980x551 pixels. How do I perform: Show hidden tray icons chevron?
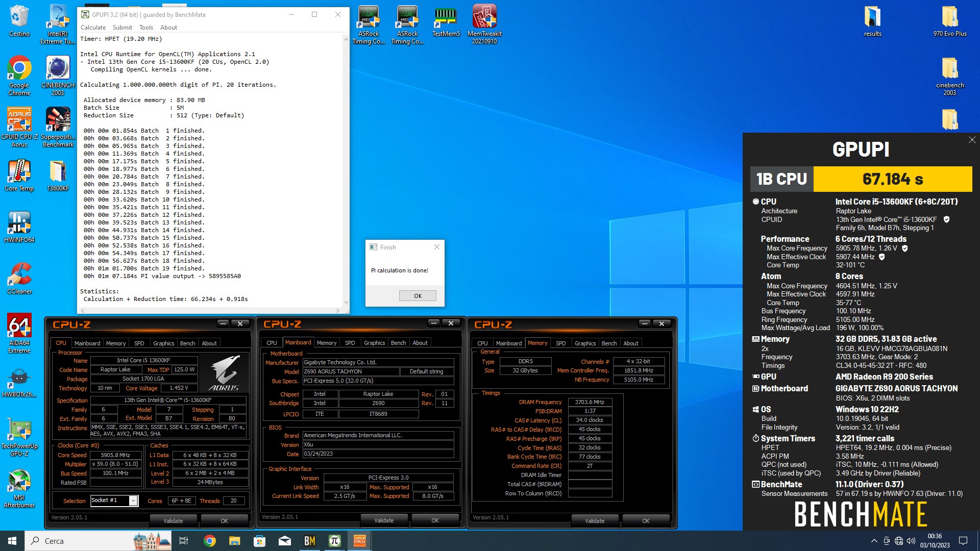pyautogui.click(x=874, y=541)
